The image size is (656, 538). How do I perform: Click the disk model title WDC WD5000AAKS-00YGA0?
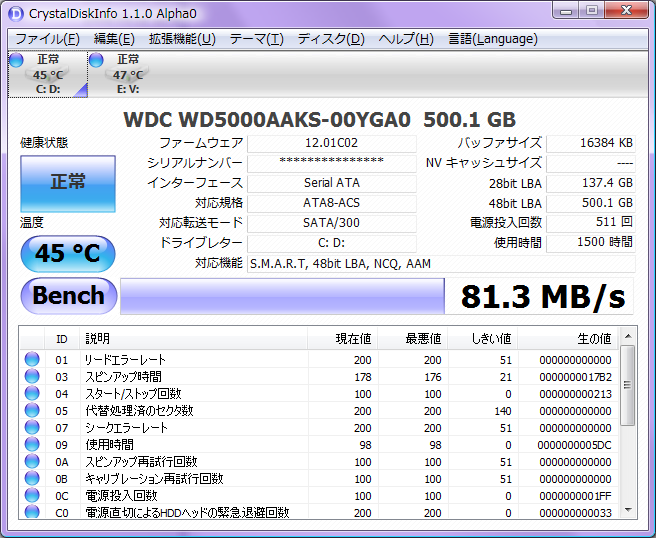(x=267, y=120)
